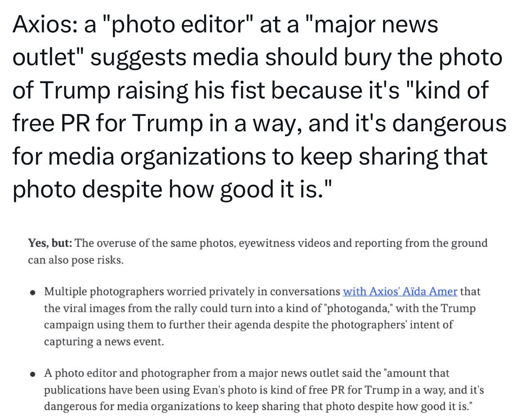Click "capturing a news event." line
The width and height of the screenshot is (526, 420).
coord(104,341)
